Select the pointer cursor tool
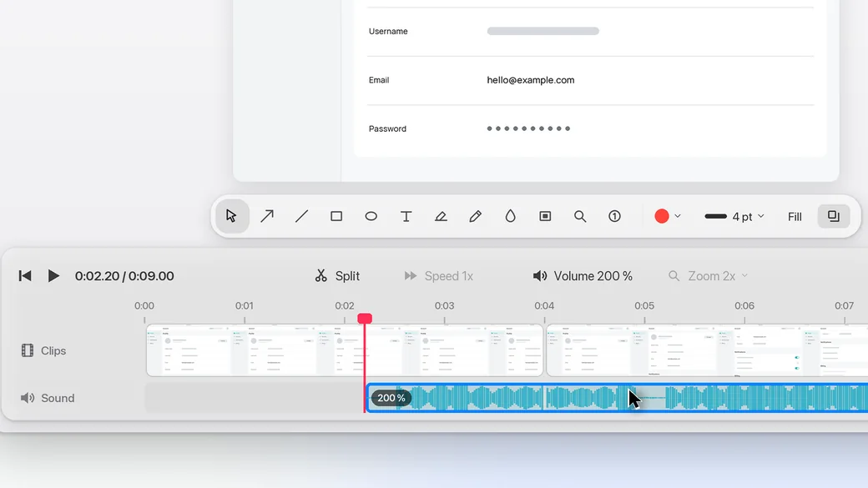 point(231,216)
